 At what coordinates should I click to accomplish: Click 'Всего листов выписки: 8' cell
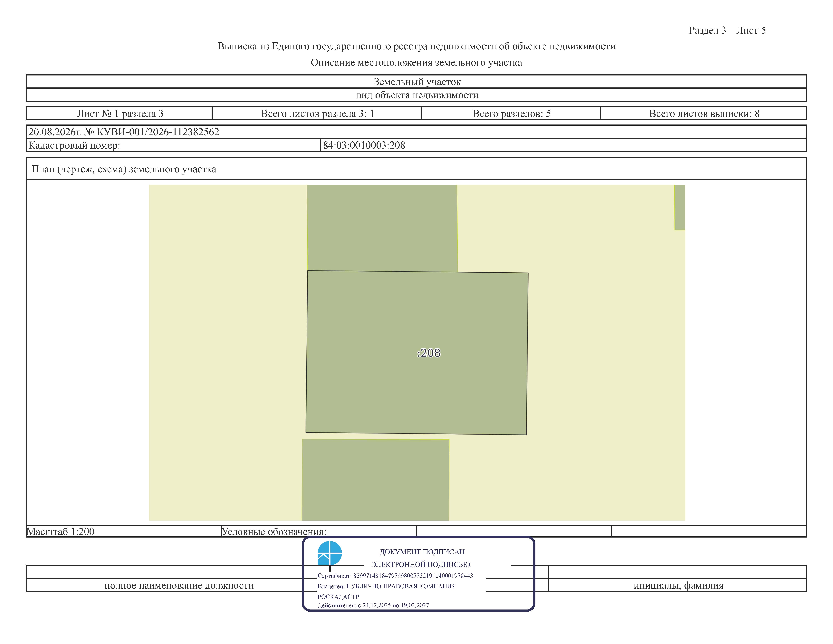click(704, 113)
